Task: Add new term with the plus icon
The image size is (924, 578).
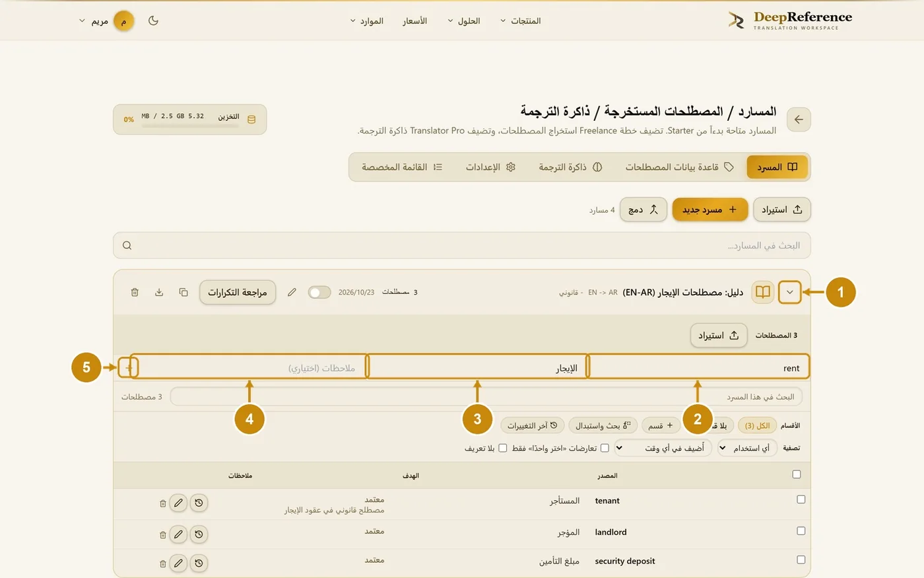Action: point(129,367)
